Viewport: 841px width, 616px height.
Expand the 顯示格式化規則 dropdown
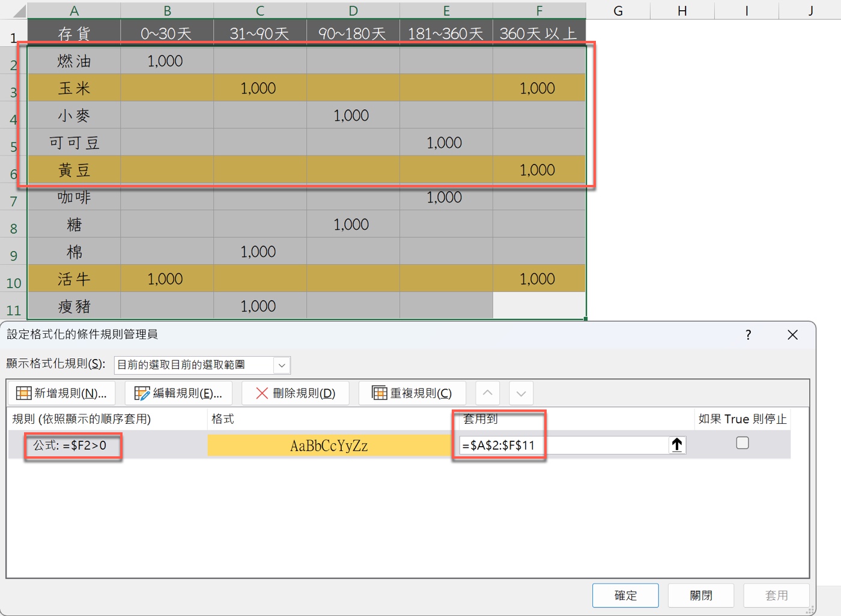tap(282, 365)
